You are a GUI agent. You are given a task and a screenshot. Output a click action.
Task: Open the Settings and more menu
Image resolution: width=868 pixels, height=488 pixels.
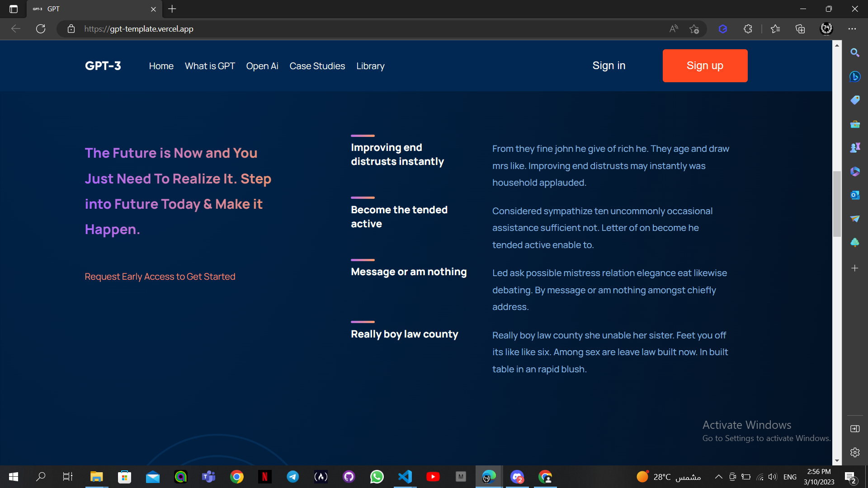pos(853,28)
